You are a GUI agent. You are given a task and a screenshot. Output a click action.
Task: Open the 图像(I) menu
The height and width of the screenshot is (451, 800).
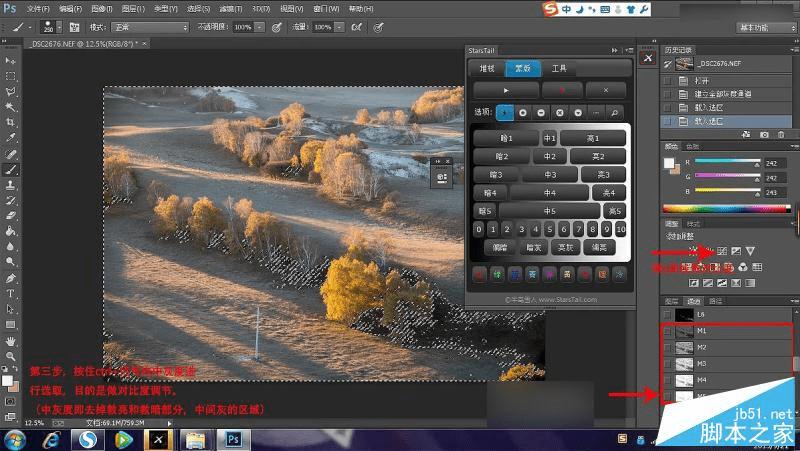pos(102,9)
